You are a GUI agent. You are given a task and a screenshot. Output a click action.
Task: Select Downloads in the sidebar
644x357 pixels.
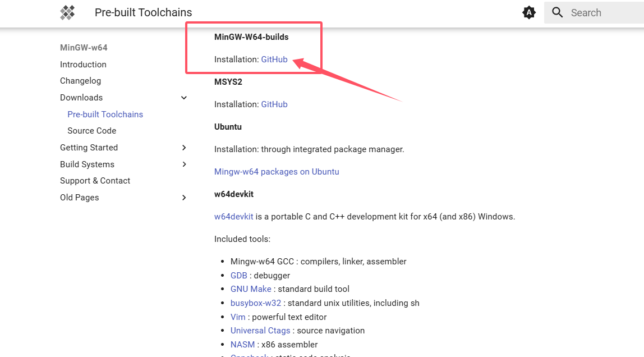[x=81, y=98]
